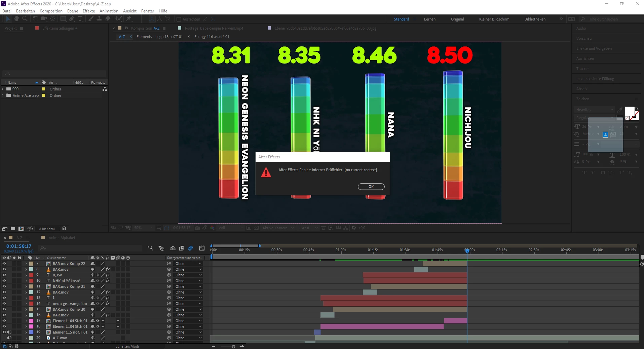Screen dimensions: 644x349
Task: Toggle lock on Komposition A-Z tab
Action: [x=126, y=28]
